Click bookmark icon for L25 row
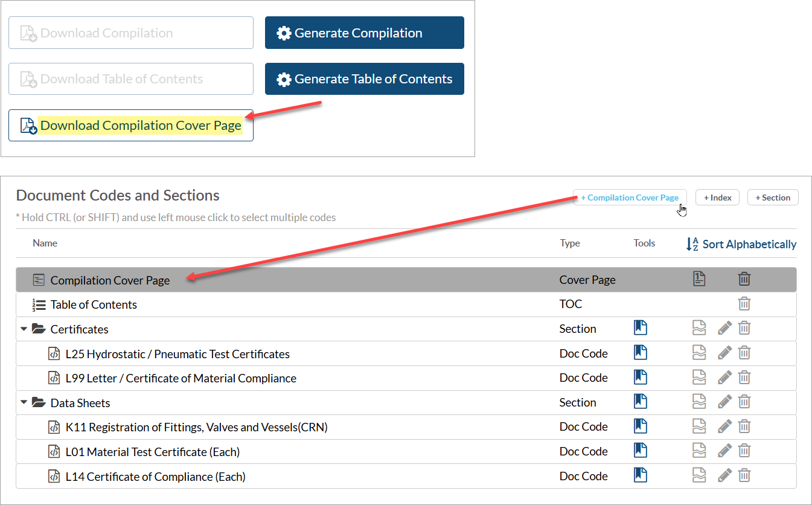The image size is (812, 505). pos(641,352)
